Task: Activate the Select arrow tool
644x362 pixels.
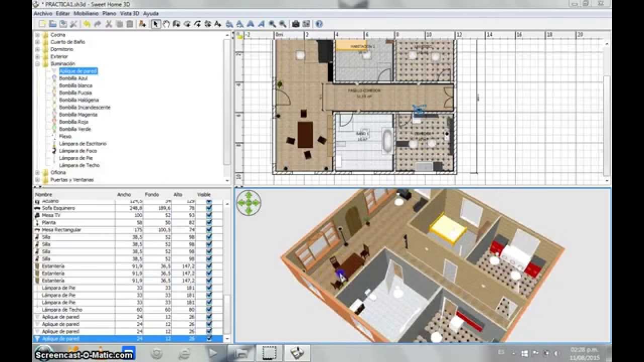Action: (x=156, y=24)
